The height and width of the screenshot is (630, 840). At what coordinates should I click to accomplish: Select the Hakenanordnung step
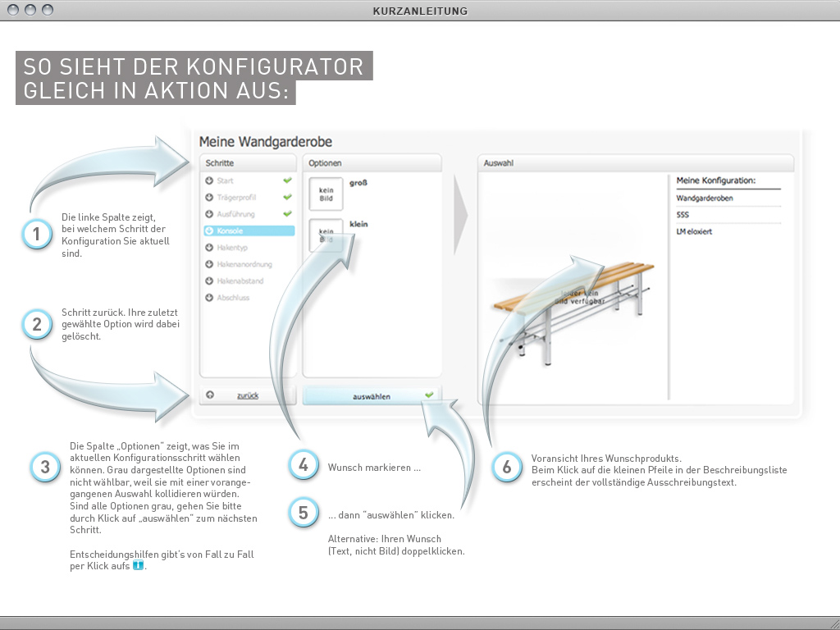[244, 264]
